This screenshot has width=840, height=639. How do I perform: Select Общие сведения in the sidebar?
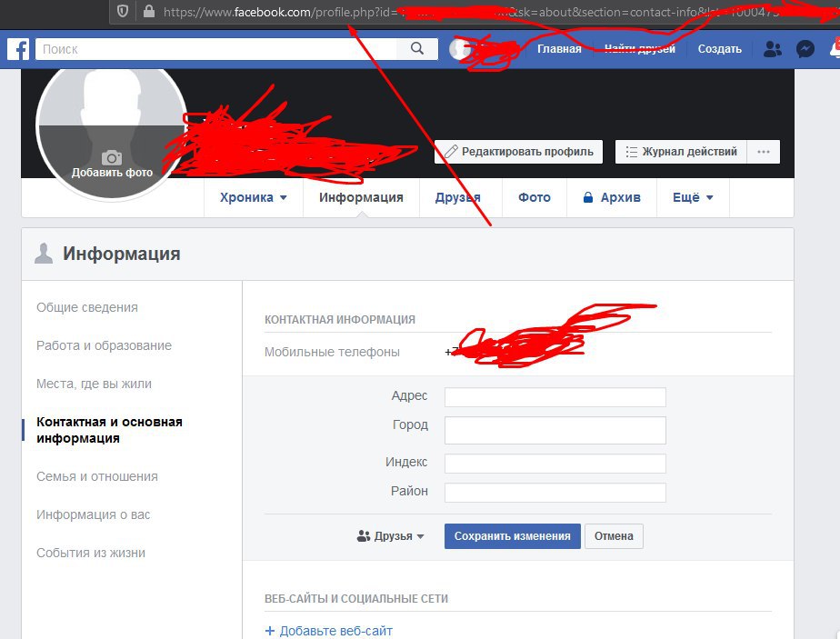87,307
